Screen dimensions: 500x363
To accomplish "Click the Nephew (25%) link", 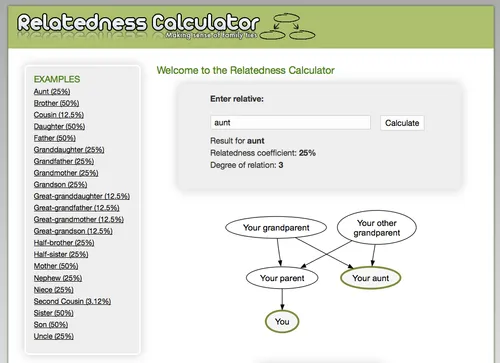I will 58,278.
